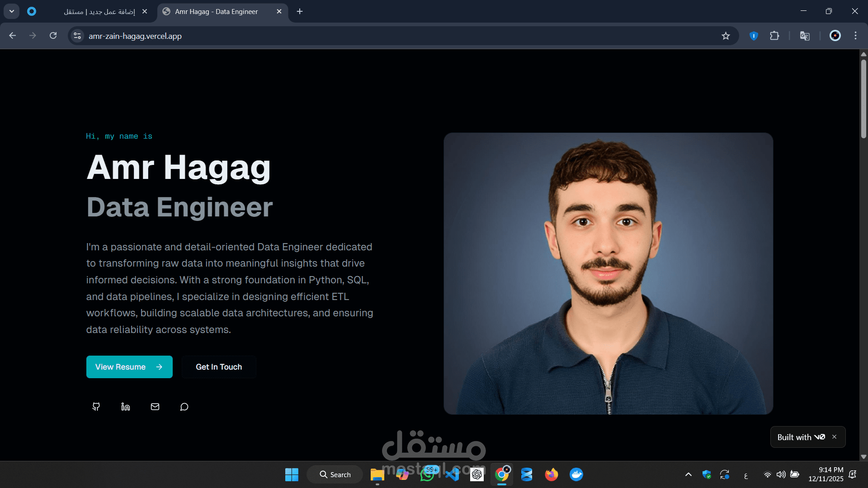Image resolution: width=868 pixels, height=488 pixels.
Task: Click the Chrome taskbar icon
Action: point(502,474)
